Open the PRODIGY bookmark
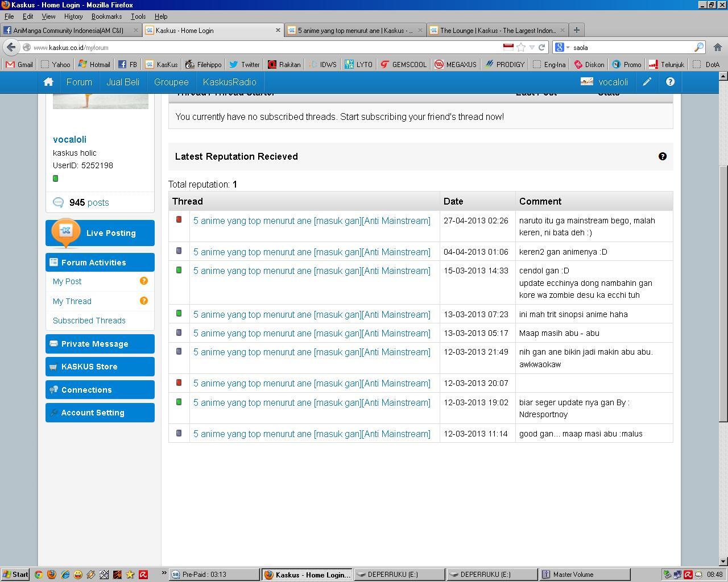 pos(504,64)
